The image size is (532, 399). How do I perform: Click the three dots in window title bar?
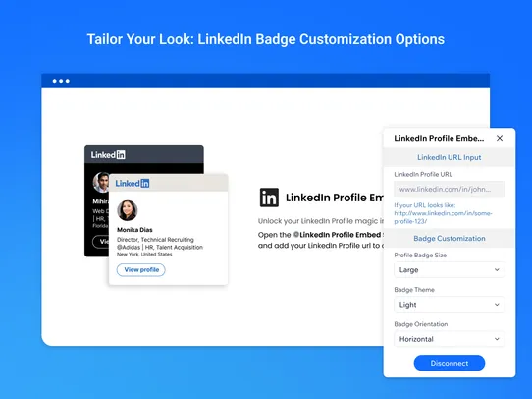[61, 81]
